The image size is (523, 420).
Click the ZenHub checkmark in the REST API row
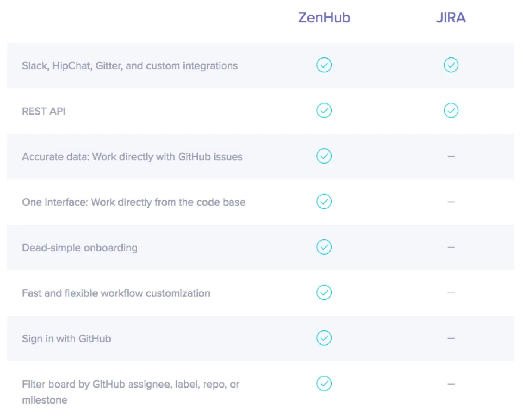coord(324,111)
